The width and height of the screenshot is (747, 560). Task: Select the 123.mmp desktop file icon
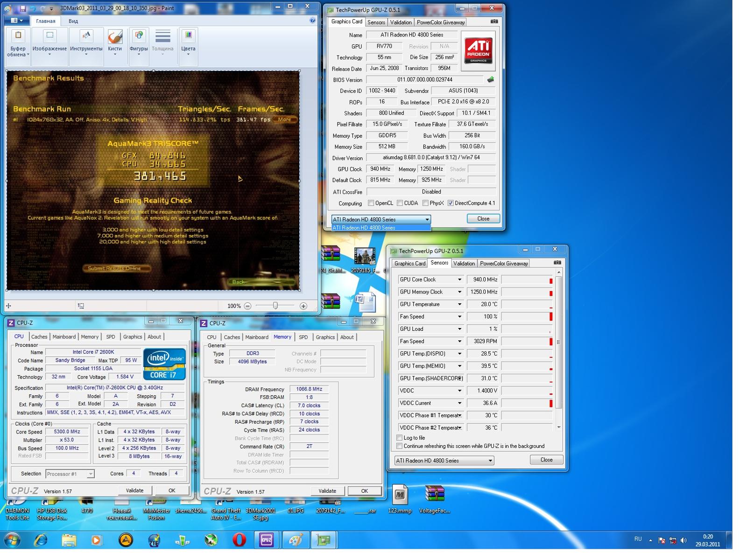pyautogui.click(x=400, y=500)
